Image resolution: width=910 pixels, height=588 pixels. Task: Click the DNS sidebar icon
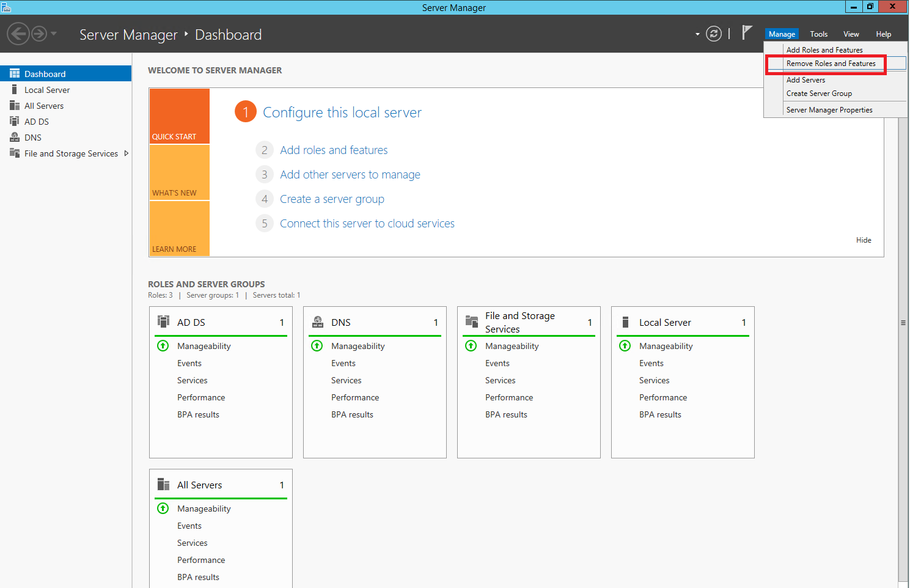point(15,137)
